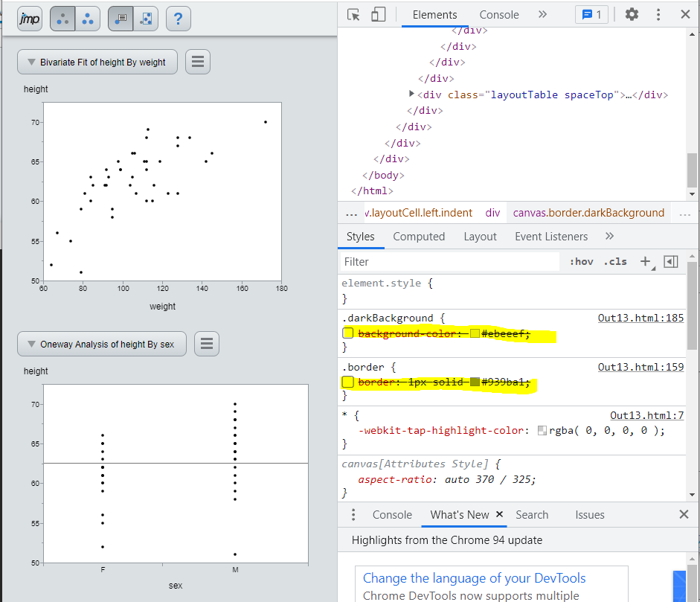Expand the layoutTable spaceTop div node
700x602 pixels.
(x=411, y=95)
